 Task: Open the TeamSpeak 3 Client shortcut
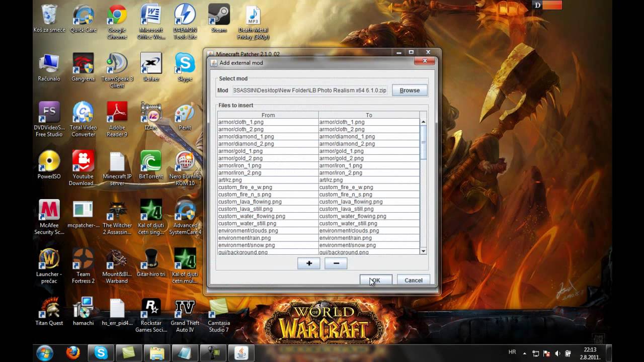point(117,70)
